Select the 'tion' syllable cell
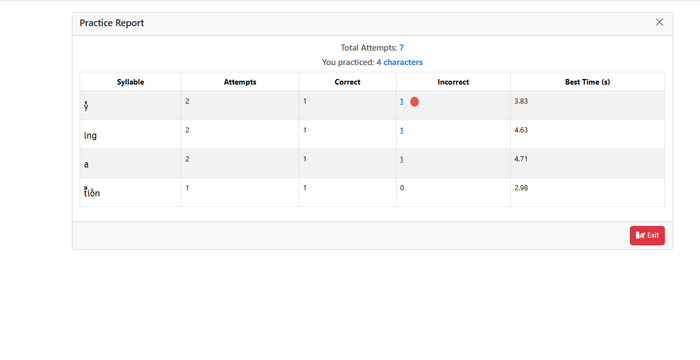This screenshot has height=360, width=700. coord(130,193)
